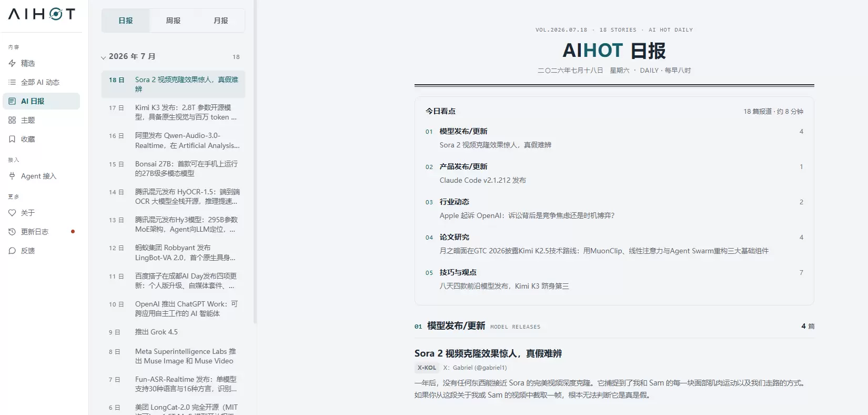Switch to 月报 tab
The height and width of the screenshot is (415, 868).
click(221, 21)
